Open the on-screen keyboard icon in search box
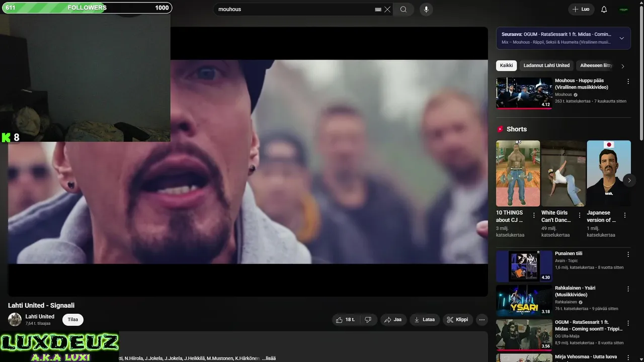Image resolution: width=644 pixels, height=362 pixels. tap(378, 10)
